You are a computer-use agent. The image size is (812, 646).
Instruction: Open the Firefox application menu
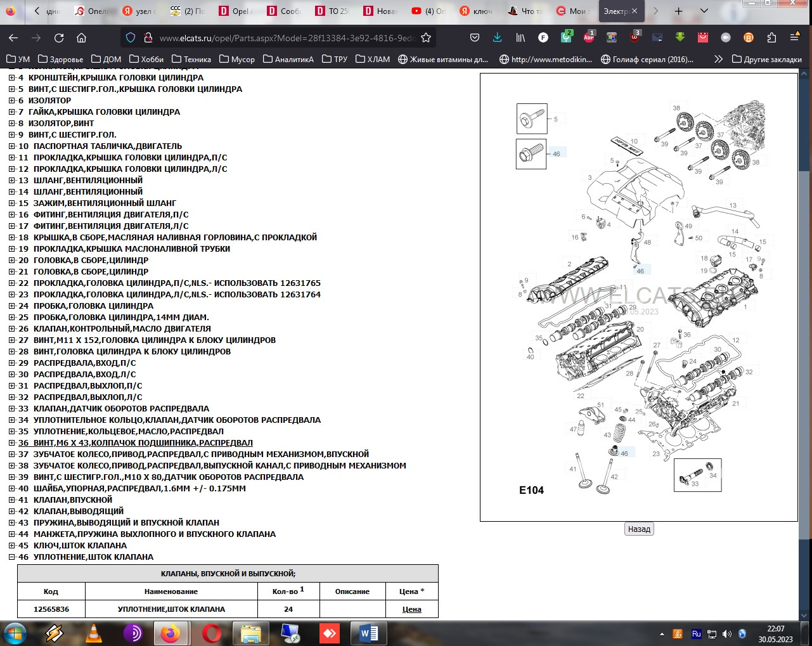(x=794, y=38)
